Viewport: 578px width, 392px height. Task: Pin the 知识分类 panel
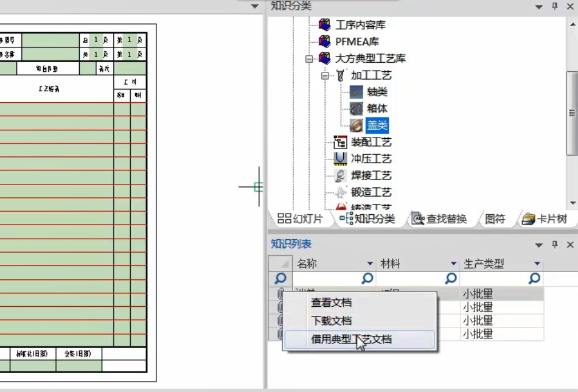coord(554,7)
